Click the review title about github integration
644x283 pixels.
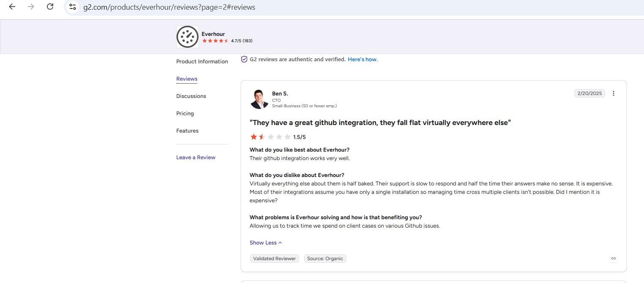(380, 123)
